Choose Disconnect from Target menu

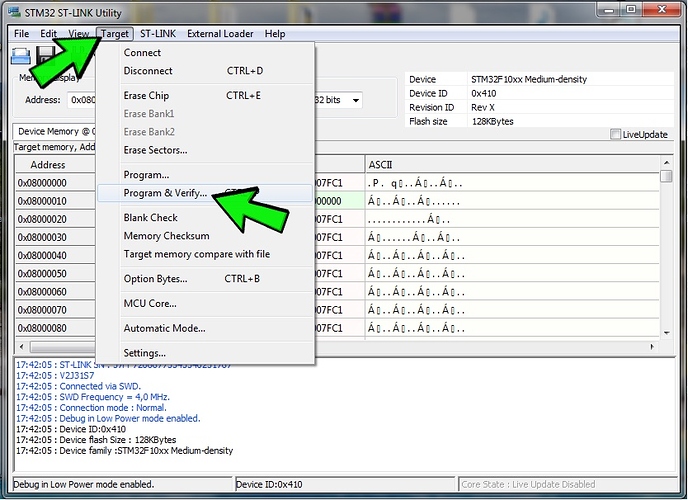(205, 71)
